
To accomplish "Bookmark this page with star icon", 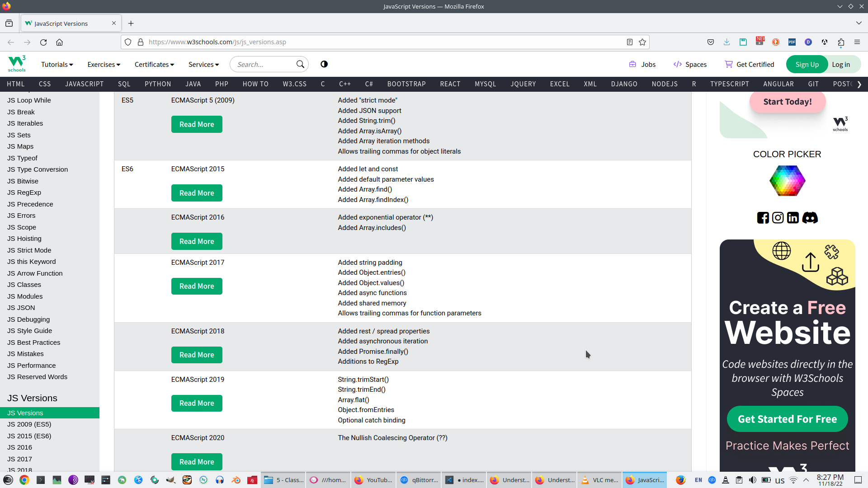I will pyautogui.click(x=642, y=42).
